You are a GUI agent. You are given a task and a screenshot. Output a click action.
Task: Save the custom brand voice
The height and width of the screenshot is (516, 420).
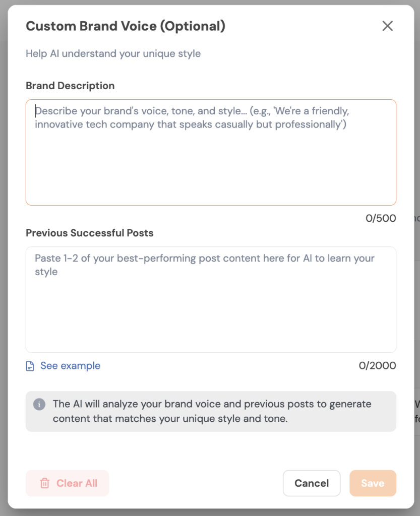[373, 483]
